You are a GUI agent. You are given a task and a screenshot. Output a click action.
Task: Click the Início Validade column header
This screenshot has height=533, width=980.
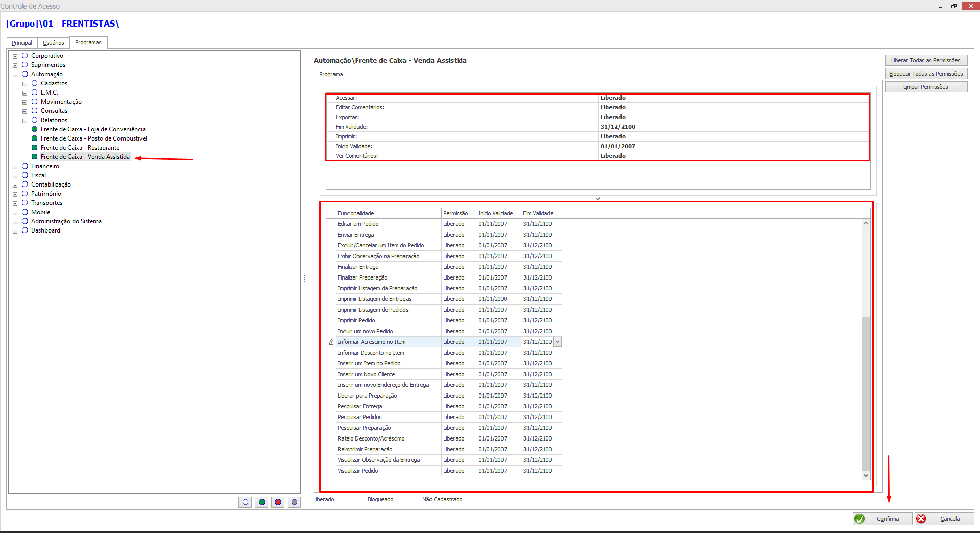498,213
